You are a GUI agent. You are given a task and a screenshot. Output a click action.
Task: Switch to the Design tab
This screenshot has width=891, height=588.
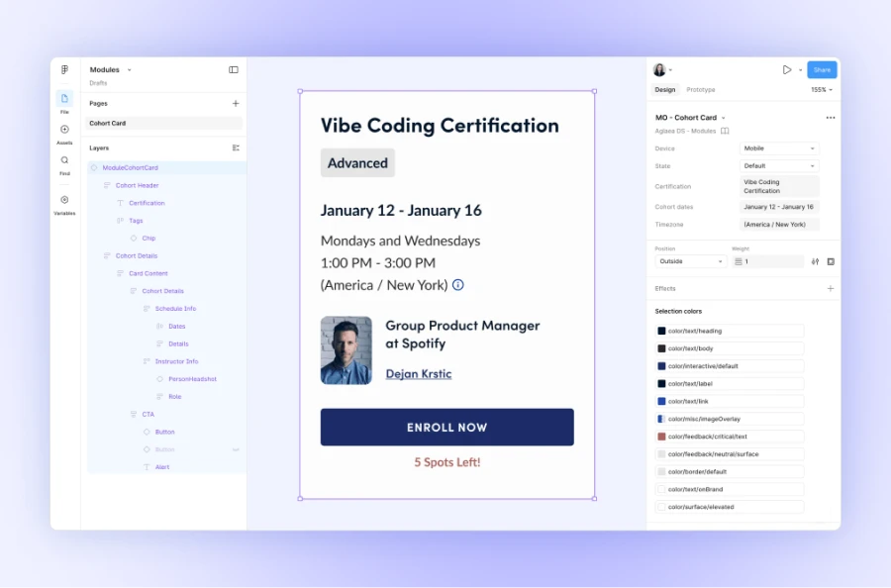tap(665, 90)
